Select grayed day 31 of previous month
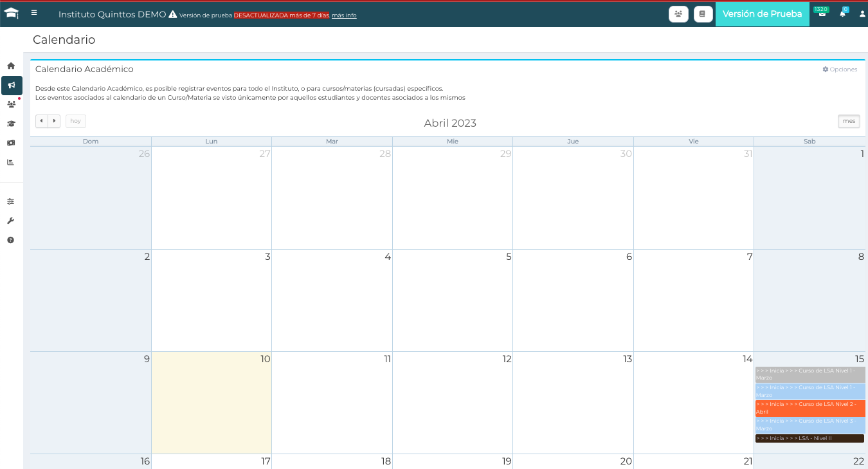 [694, 198]
